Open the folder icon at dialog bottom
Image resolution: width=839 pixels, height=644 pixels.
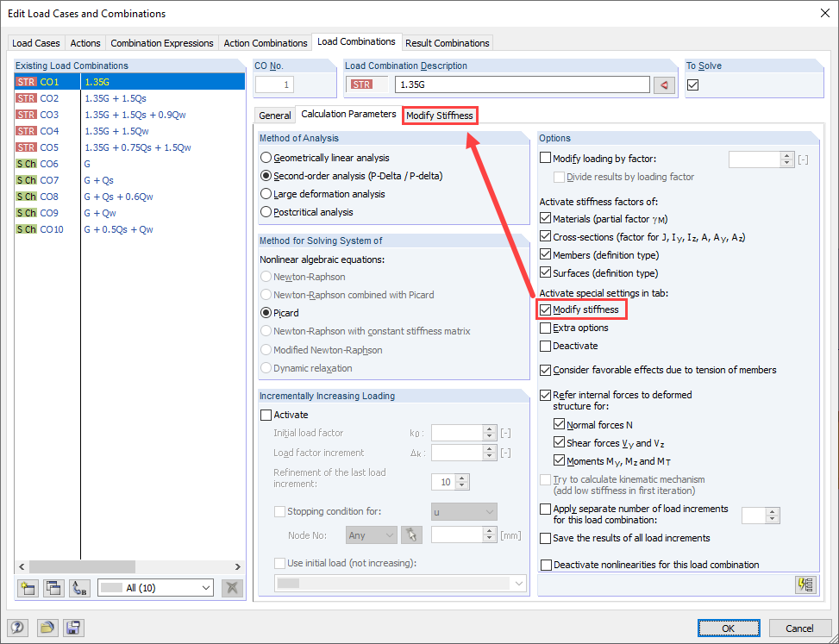(47, 628)
